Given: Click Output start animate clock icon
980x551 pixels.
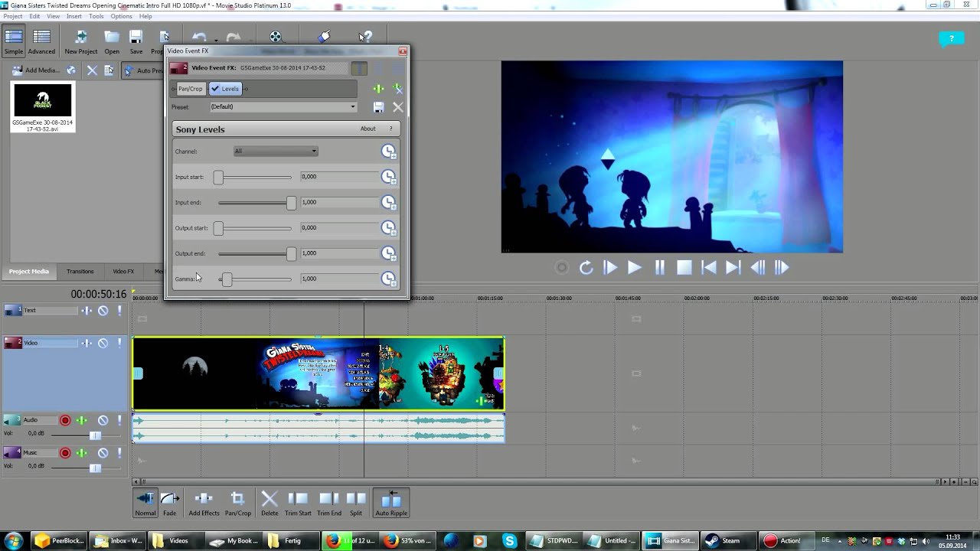Looking at the screenshot, I should (389, 228).
